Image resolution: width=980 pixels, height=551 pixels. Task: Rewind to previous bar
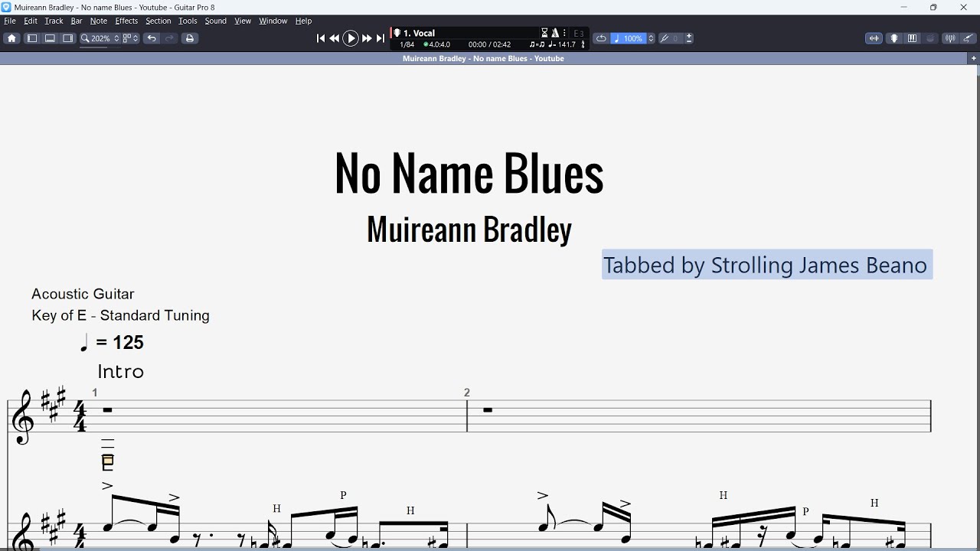click(x=335, y=38)
